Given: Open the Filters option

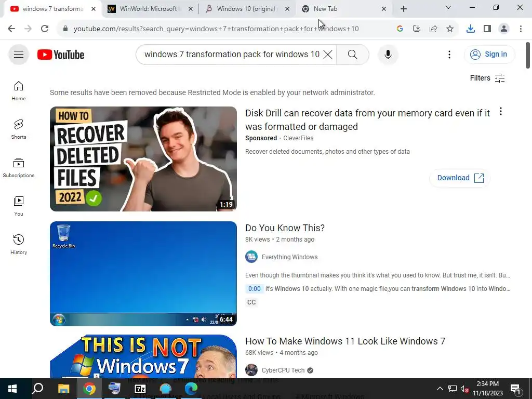Looking at the screenshot, I should 487,78.
